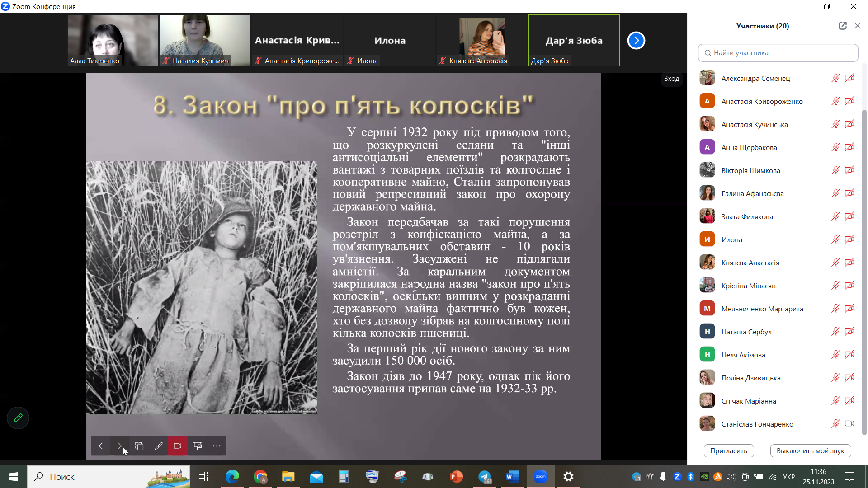Click the Пригласить button

point(728,450)
